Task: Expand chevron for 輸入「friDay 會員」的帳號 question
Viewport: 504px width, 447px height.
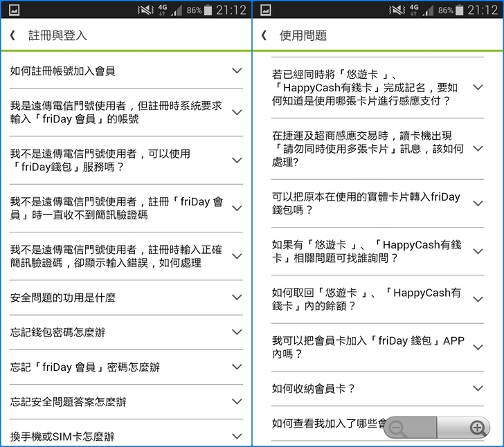Action: pyautogui.click(x=237, y=112)
